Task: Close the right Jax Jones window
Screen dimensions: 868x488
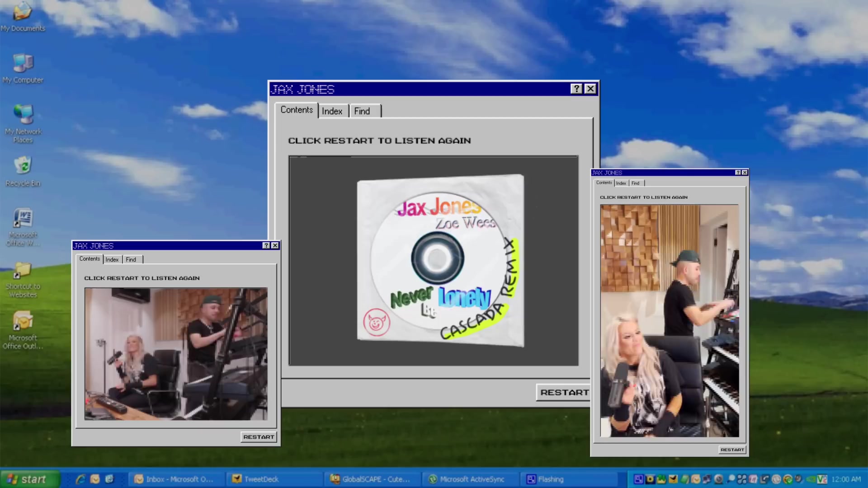Action: coord(745,173)
